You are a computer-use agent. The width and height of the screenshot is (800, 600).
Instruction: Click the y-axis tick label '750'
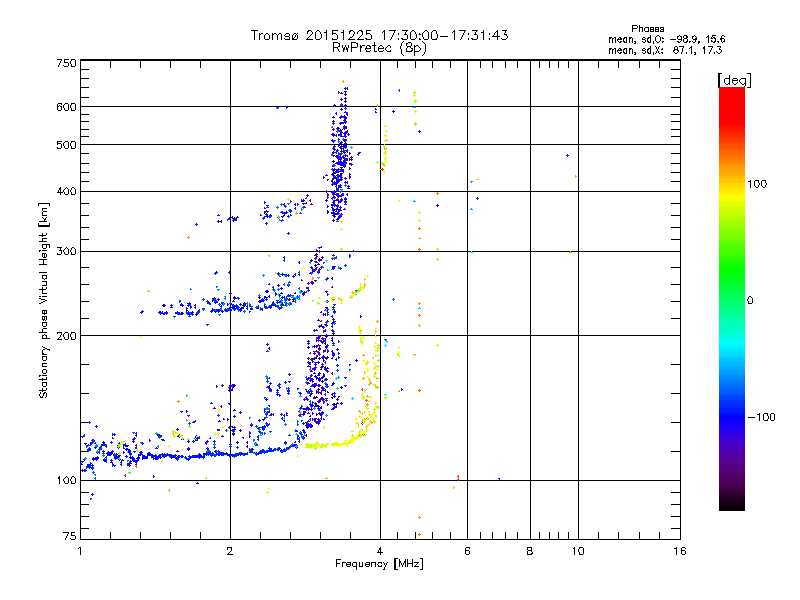(66, 63)
